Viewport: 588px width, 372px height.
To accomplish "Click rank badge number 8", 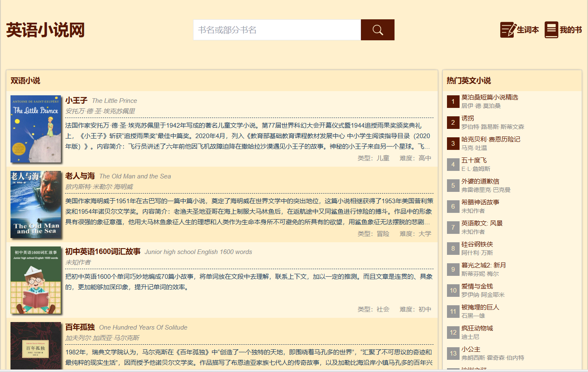I will [453, 249].
